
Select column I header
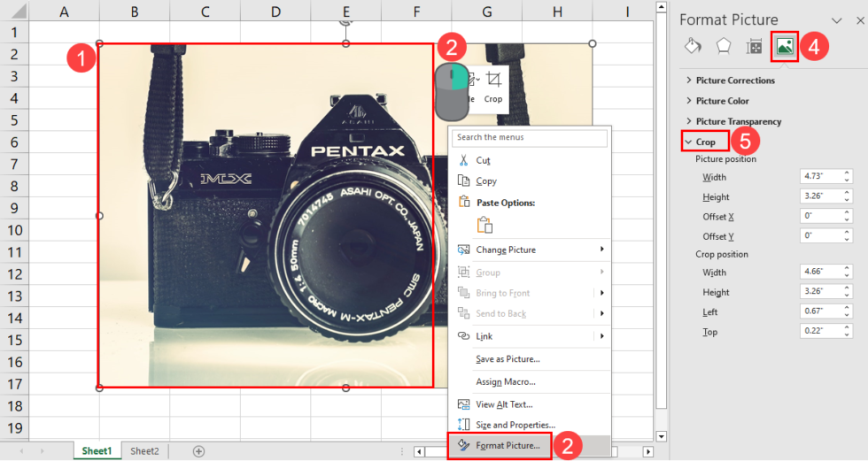click(627, 12)
